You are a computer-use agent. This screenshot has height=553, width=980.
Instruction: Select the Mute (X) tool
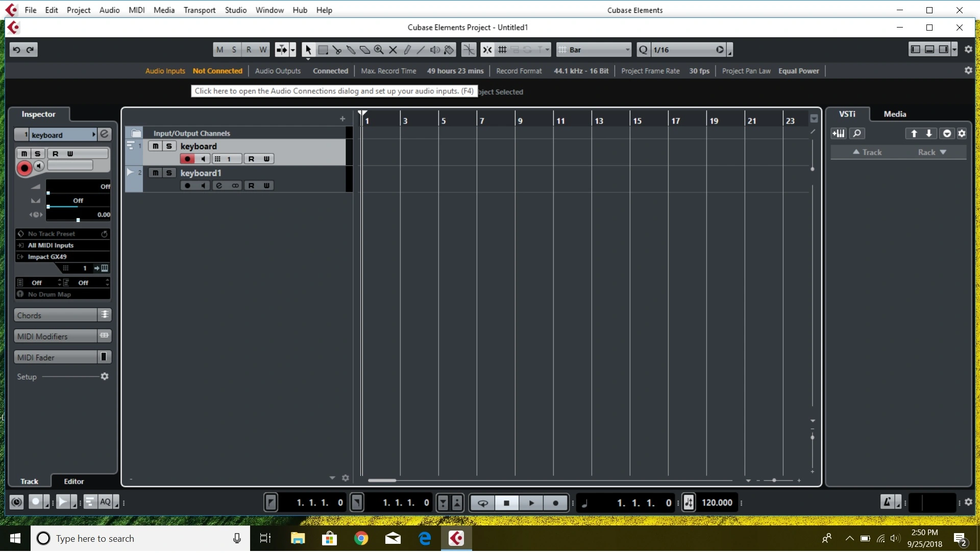tap(393, 50)
